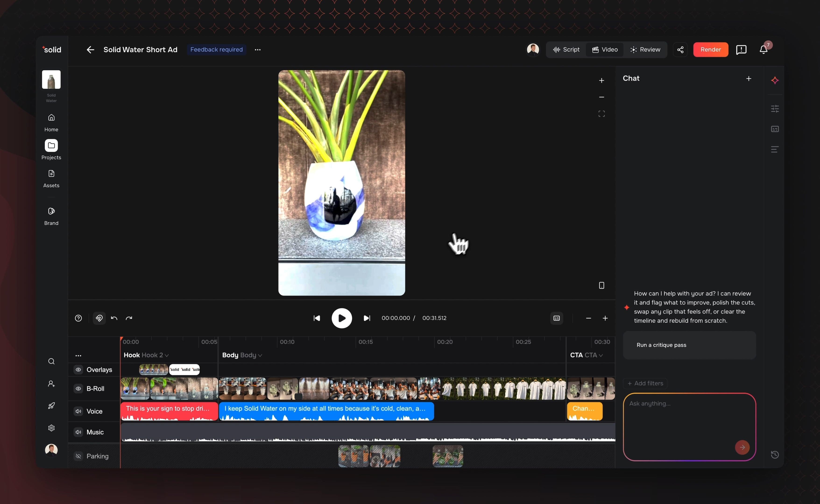The width and height of the screenshot is (820, 504).
Task: Skip to the next clip
Action: pos(367,318)
